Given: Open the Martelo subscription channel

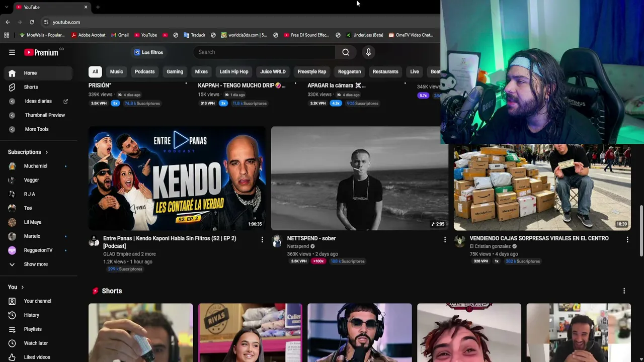Looking at the screenshot, I should (38, 236).
